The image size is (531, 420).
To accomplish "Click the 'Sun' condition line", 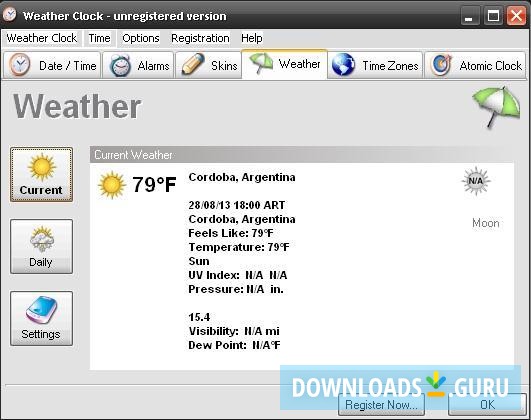I will pos(199,261).
